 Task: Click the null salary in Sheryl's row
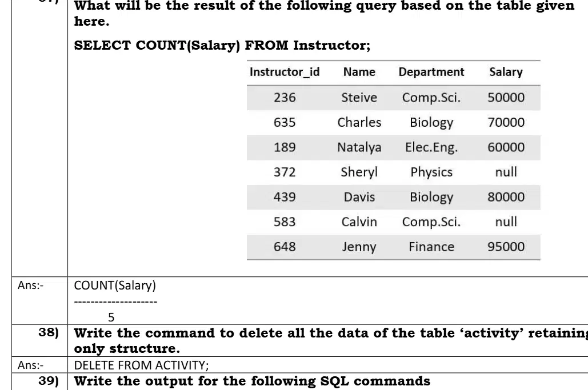(506, 172)
